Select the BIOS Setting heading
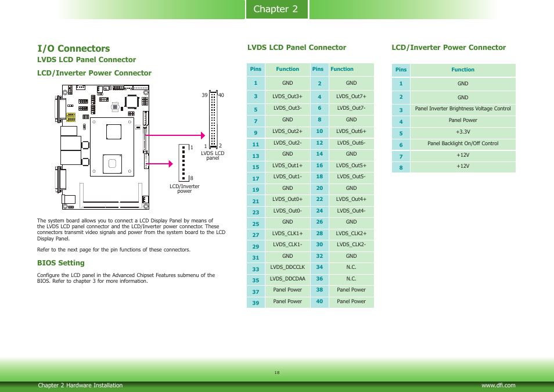Viewport: 554px width, 392px height. point(61,263)
